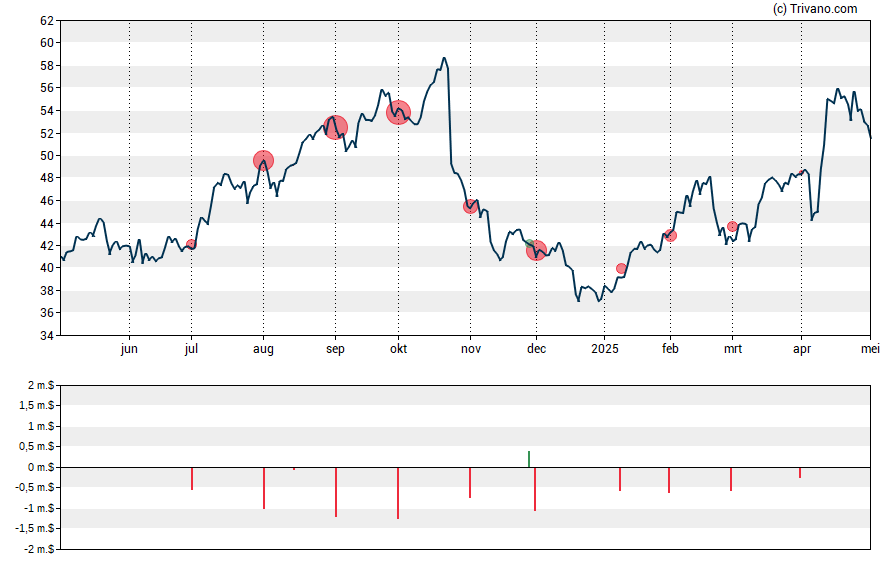Click the short red volume bar at apr
This screenshot has height=565, width=888.
(x=800, y=473)
